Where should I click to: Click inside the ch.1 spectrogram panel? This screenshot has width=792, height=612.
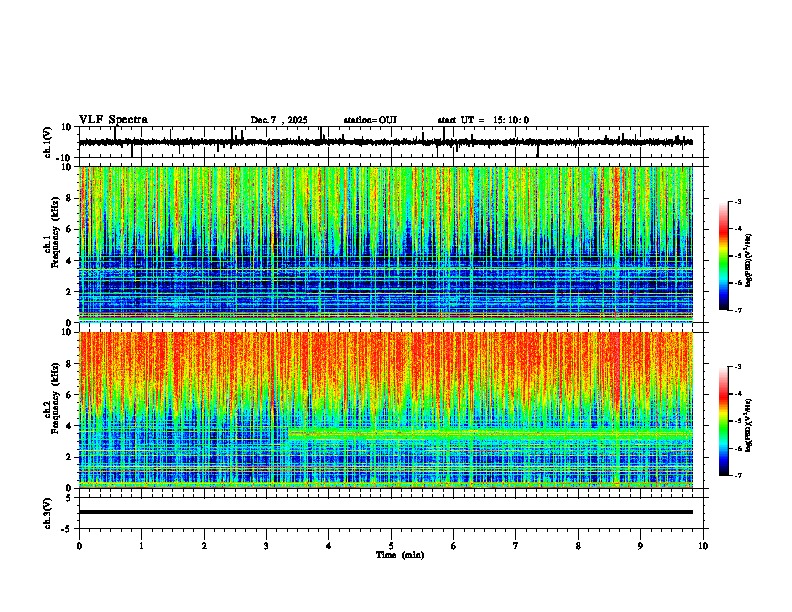[386, 244]
